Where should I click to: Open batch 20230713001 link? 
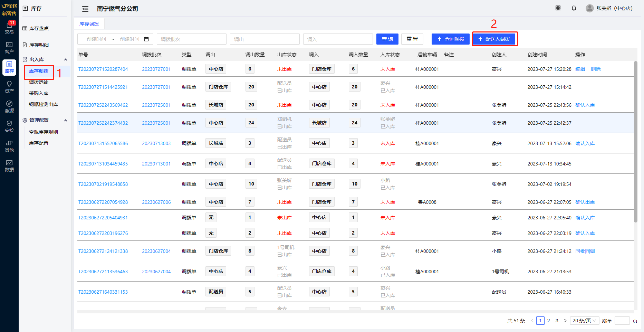156,164
